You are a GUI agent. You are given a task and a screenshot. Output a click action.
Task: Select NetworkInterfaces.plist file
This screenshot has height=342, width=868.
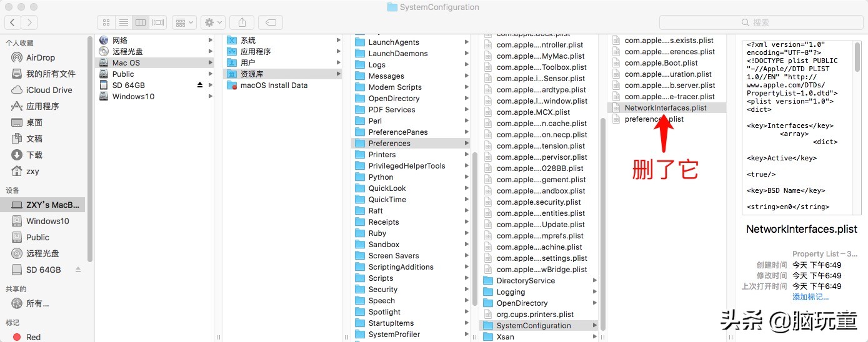[x=667, y=108]
